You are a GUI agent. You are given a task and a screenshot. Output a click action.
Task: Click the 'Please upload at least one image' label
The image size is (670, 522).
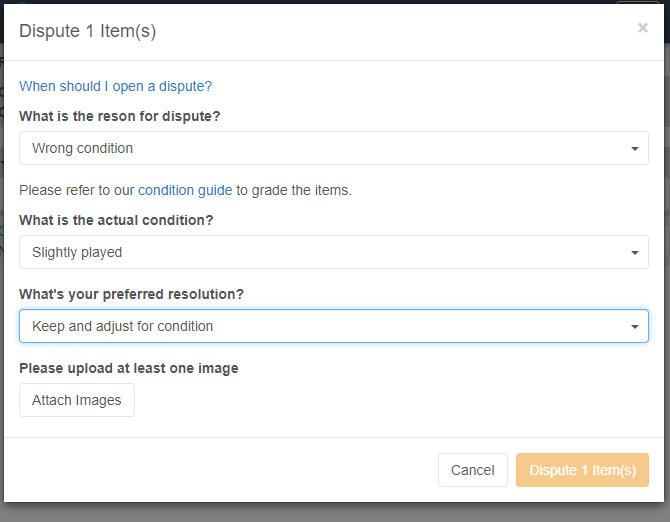click(129, 368)
